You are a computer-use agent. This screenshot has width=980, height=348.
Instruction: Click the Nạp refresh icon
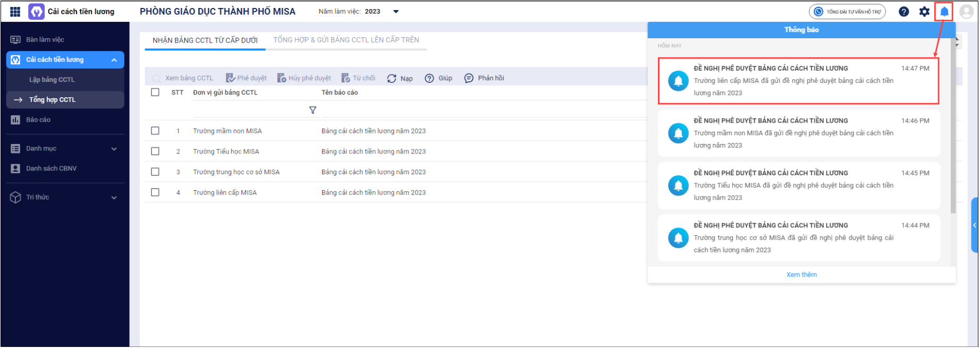pos(392,78)
